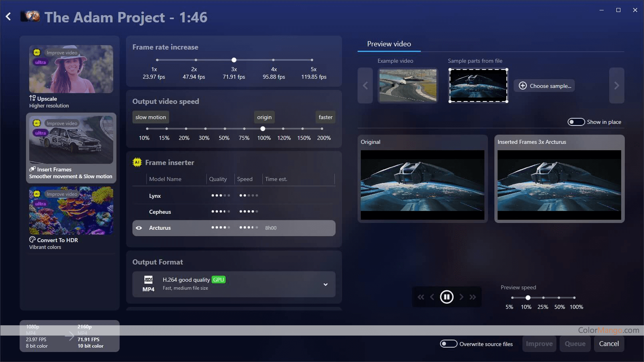Enable the Show in place toggle
The width and height of the screenshot is (644, 362).
[576, 122]
